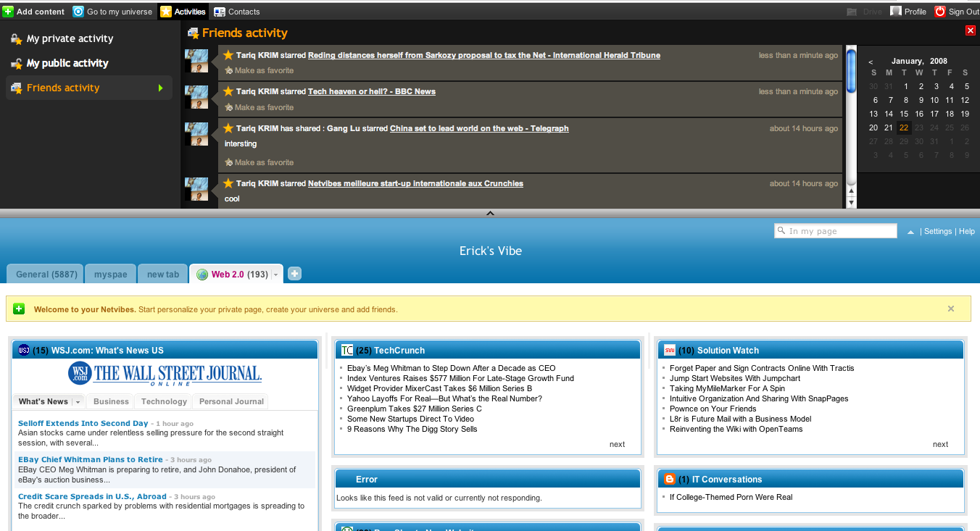This screenshot has height=531, width=980.
Task: Click next in the TechCrunch widget
Action: point(617,444)
